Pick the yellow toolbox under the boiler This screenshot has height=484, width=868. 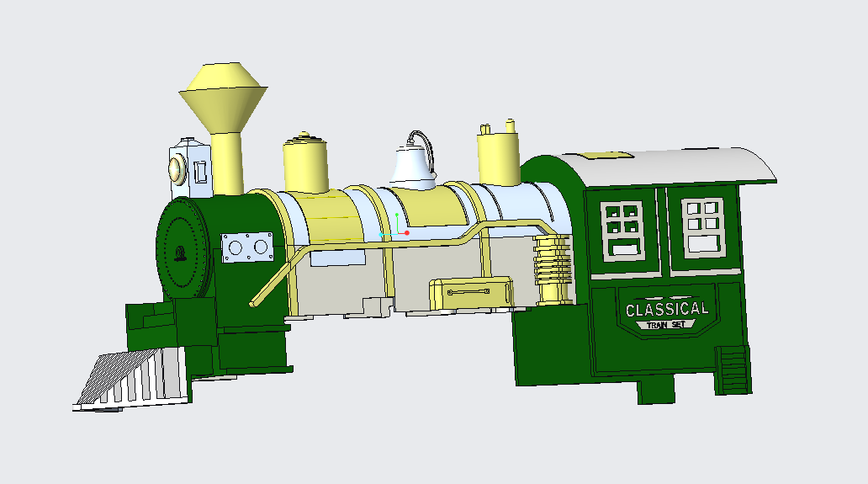pos(471,294)
